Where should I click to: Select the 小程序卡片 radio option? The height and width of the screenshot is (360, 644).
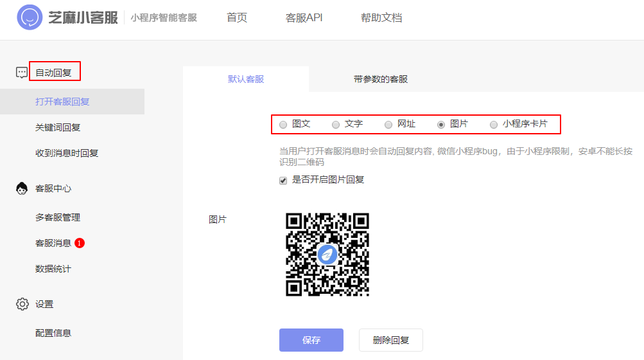[493, 125]
